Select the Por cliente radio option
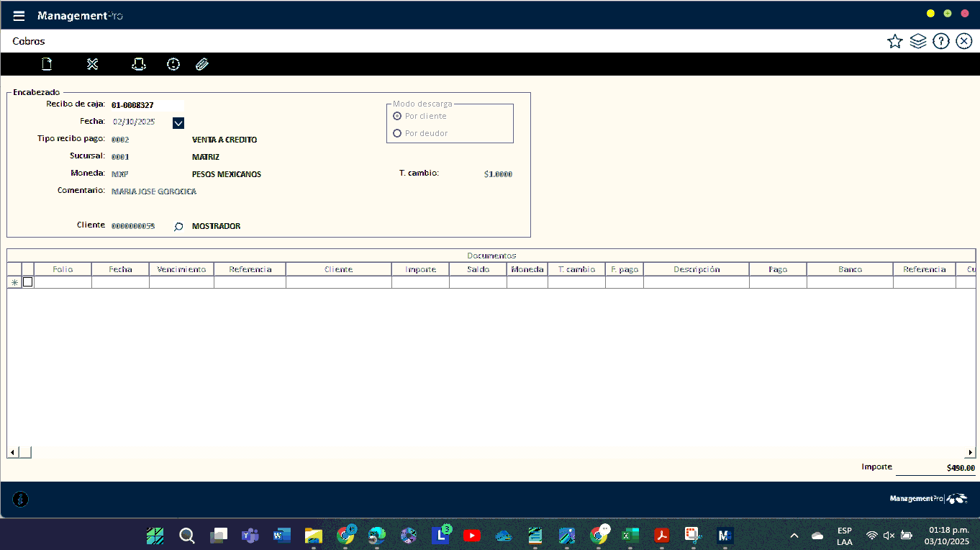980x550 pixels. [397, 116]
